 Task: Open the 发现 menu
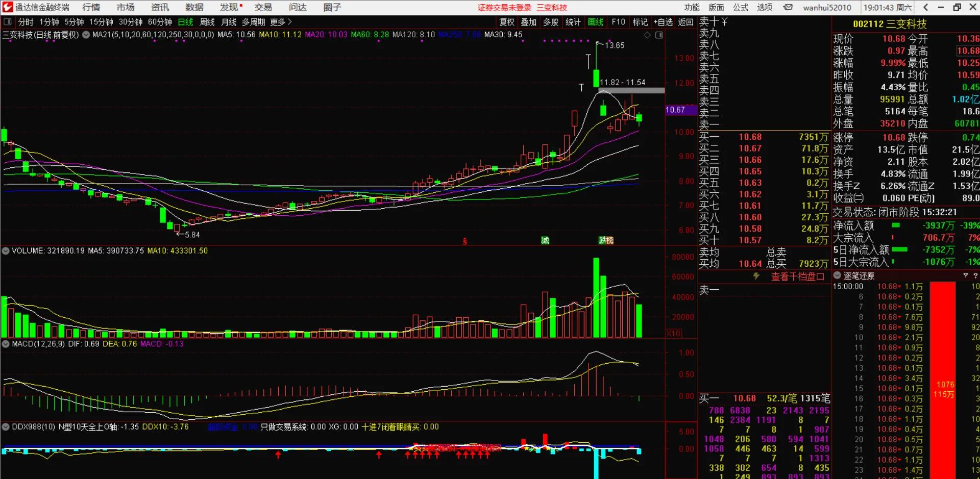pos(230,7)
